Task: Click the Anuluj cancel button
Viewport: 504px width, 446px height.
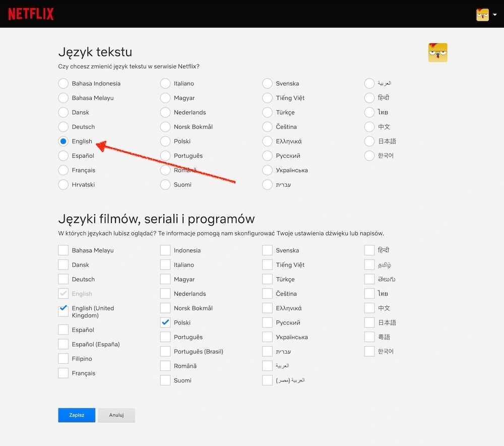Action: pos(116,415)
